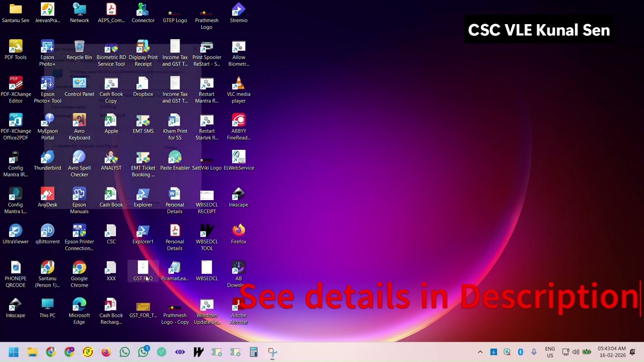Launch Adobe Acrobat desktop shortcut
644x362 pixels.
click(238, 311)
